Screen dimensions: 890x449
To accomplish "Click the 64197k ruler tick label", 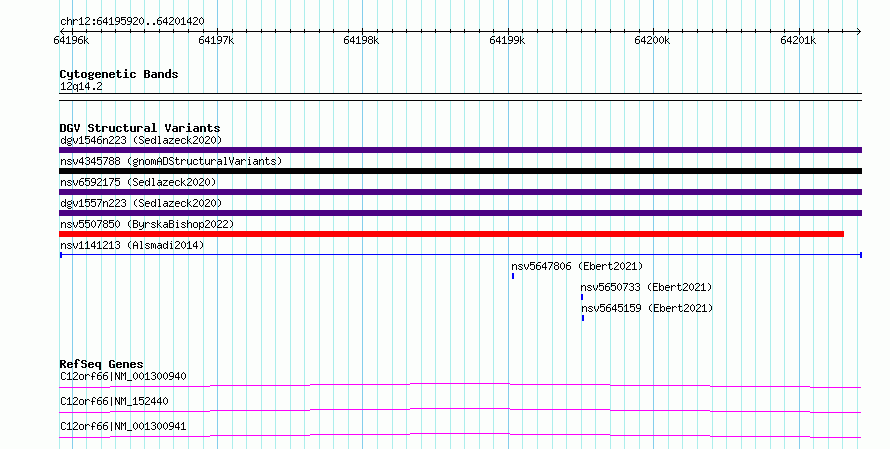I will (216, 40).
